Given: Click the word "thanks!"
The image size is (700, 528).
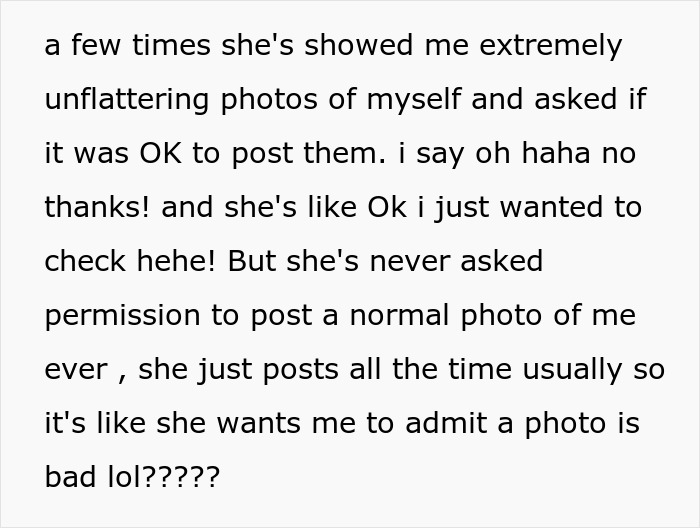Looking at the screenshot, I should (98, 208).
